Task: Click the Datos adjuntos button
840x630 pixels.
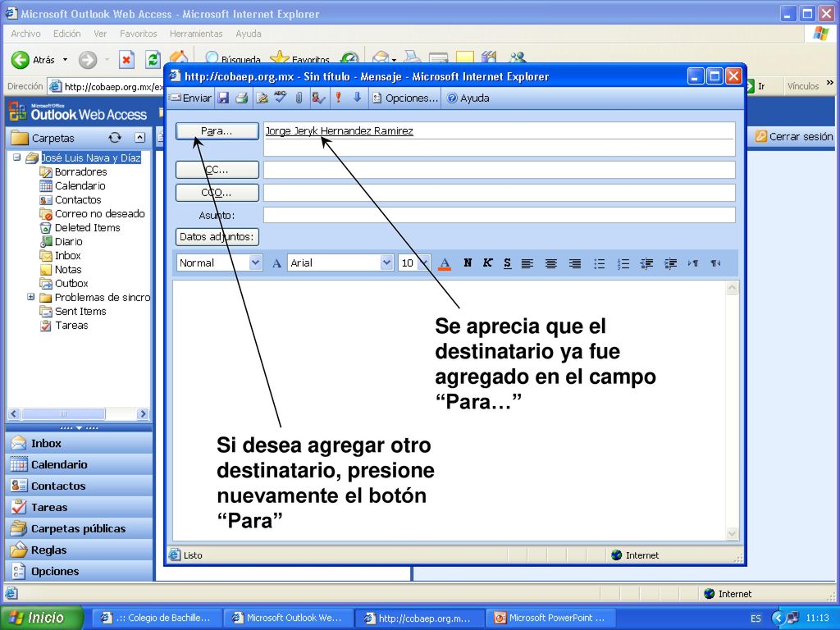Action: (x=217, y=237)
